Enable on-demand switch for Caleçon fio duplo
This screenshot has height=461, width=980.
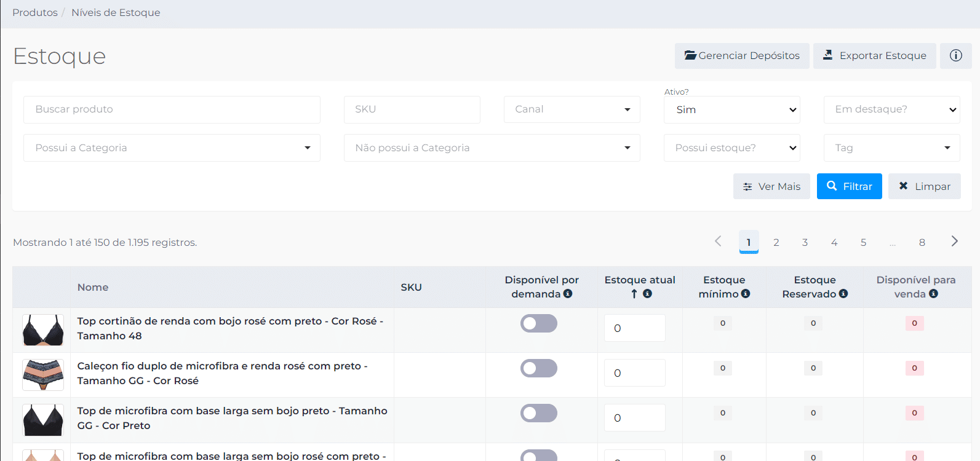[538, 368]
